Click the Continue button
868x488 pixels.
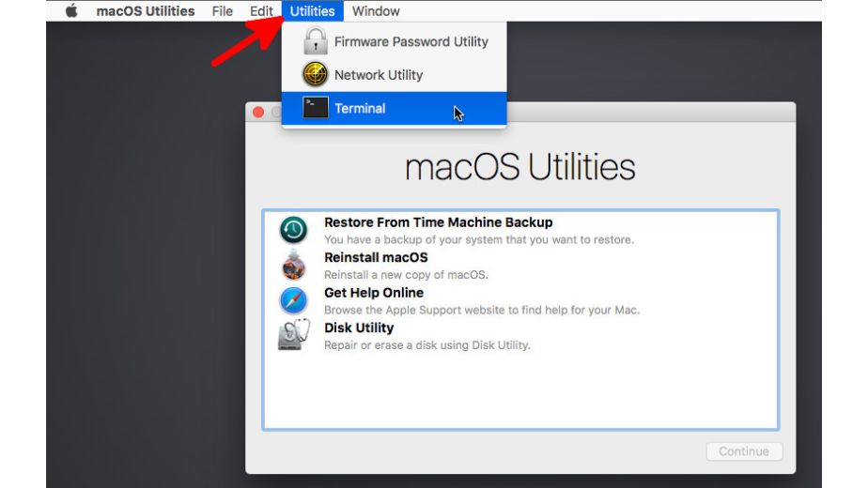pos(744,451)
